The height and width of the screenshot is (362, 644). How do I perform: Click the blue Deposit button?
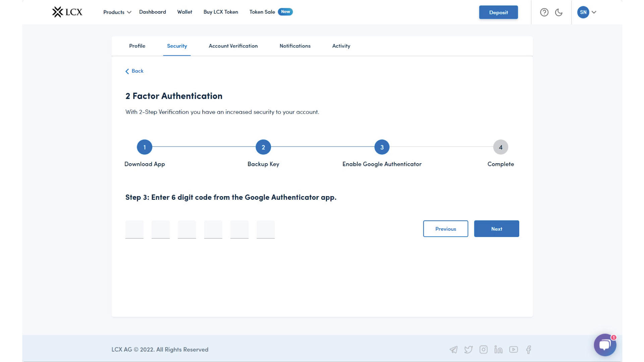pos(498,12)
